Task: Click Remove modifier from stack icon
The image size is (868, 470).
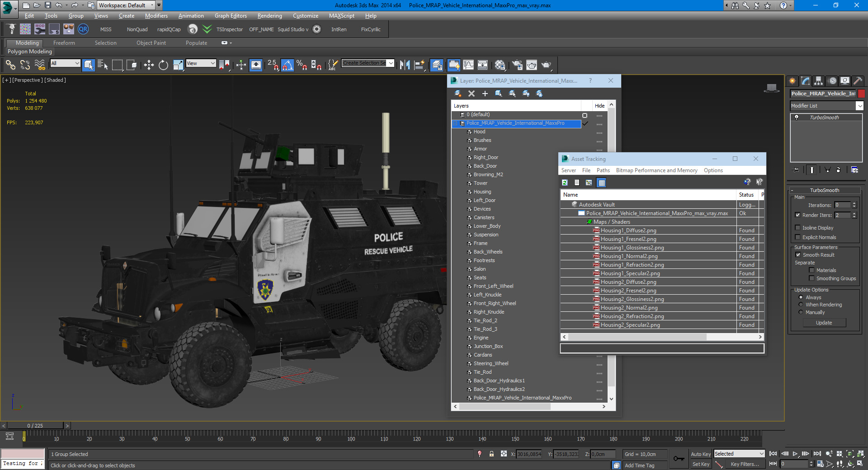Action: pos(839,170)
